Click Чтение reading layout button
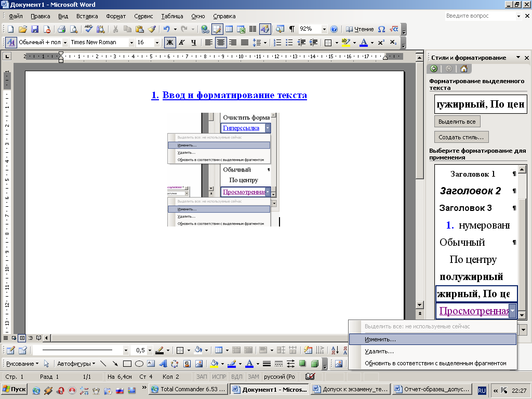The height and width of the screenshot is (399, 532). click(360, 30)
